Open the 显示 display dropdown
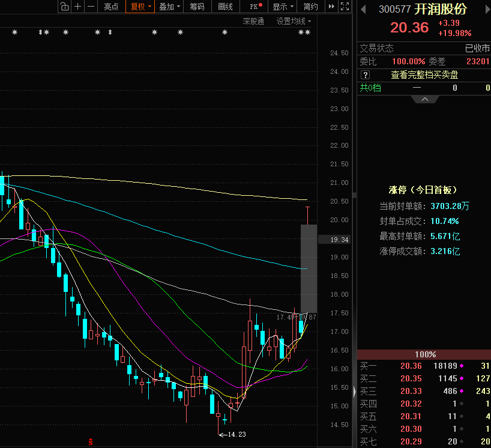Image resolution: width=491 pixels, height=448 pixels. [283, 7]
